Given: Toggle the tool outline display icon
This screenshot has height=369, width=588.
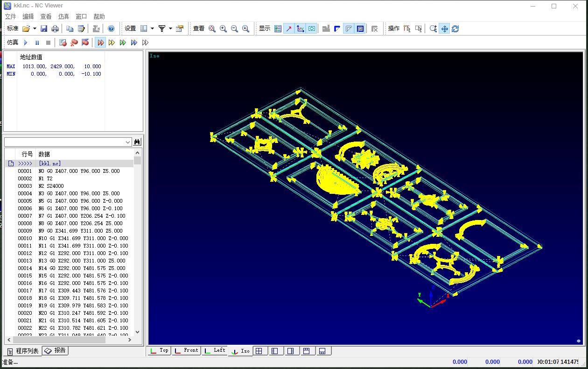Looking at the screenshot, I should (311, 28).
